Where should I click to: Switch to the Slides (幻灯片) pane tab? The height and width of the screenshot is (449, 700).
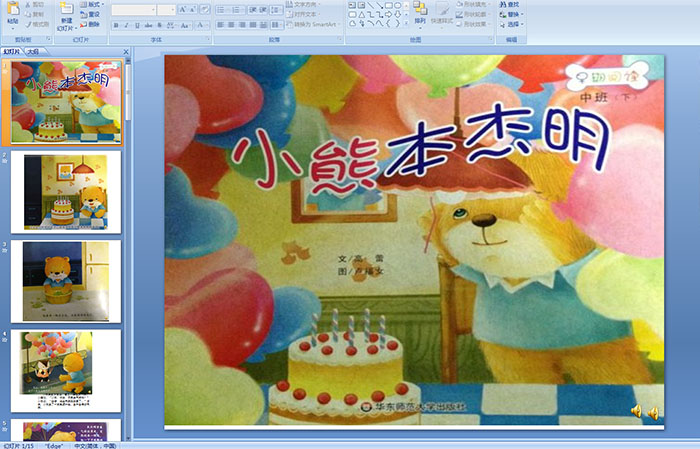tap(11, 52)
